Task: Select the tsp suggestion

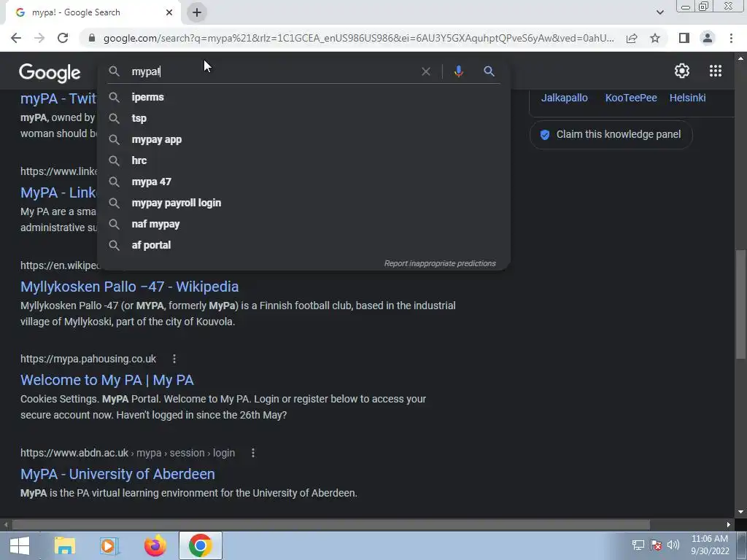Action: pos(303,118)
